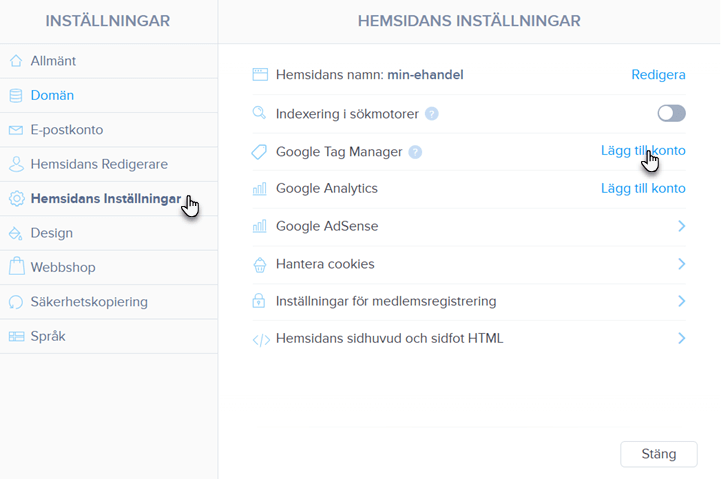Expand sidhuvud och sidfot HTML chevron
This screenshot has width=721, height=479.
(681, 338)
